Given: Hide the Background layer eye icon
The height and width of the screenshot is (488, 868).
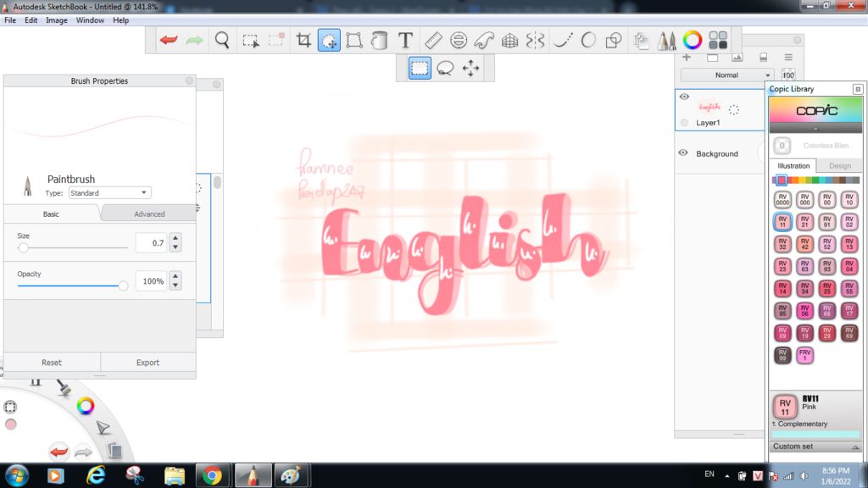Looking at the screenshot, I should [683, 152].
